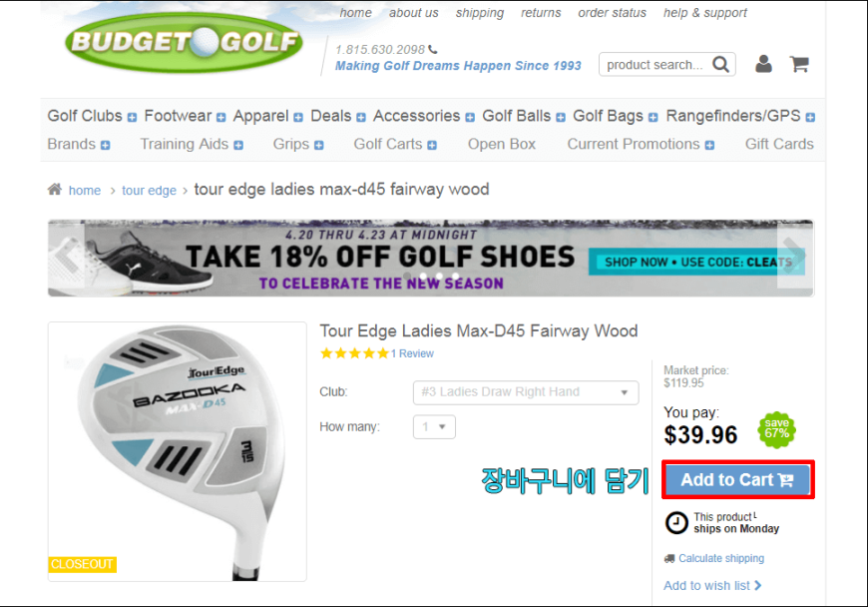Expand the Golf Clubs menu plus
Viewport: 868px width, 607px height.
point(133,117)
